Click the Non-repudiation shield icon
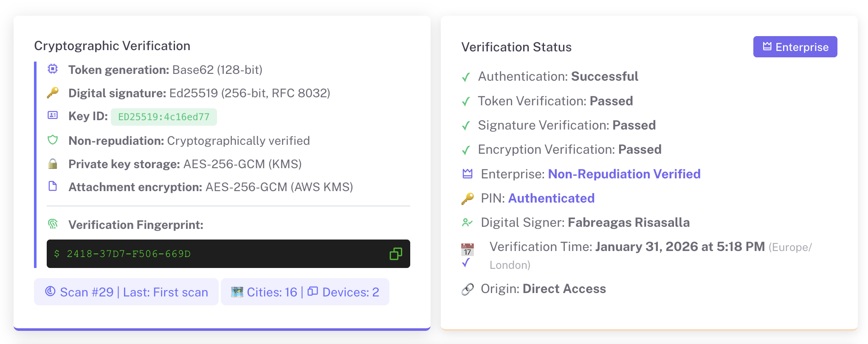The image size is (868, 344). (x=53, y=140)
